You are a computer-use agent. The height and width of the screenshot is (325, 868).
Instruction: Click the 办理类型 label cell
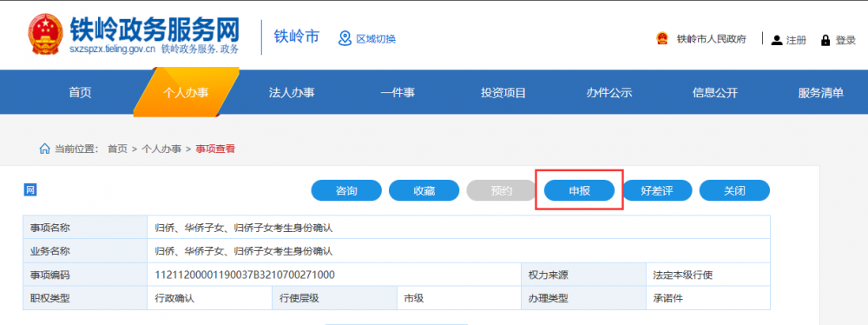click(583, 298)
